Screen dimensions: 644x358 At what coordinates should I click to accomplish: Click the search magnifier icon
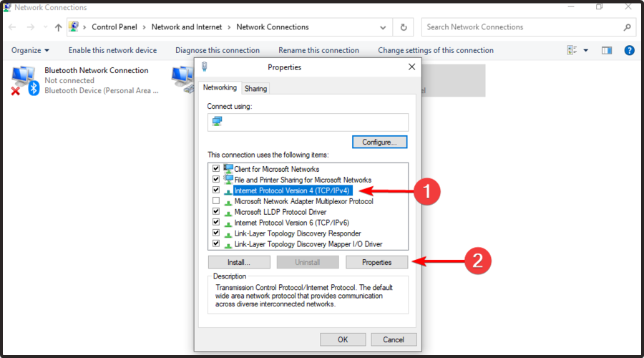point(627,27)
